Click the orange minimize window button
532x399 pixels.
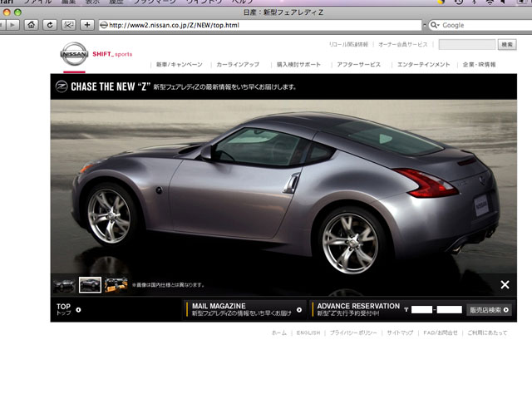tap(7, 12)
